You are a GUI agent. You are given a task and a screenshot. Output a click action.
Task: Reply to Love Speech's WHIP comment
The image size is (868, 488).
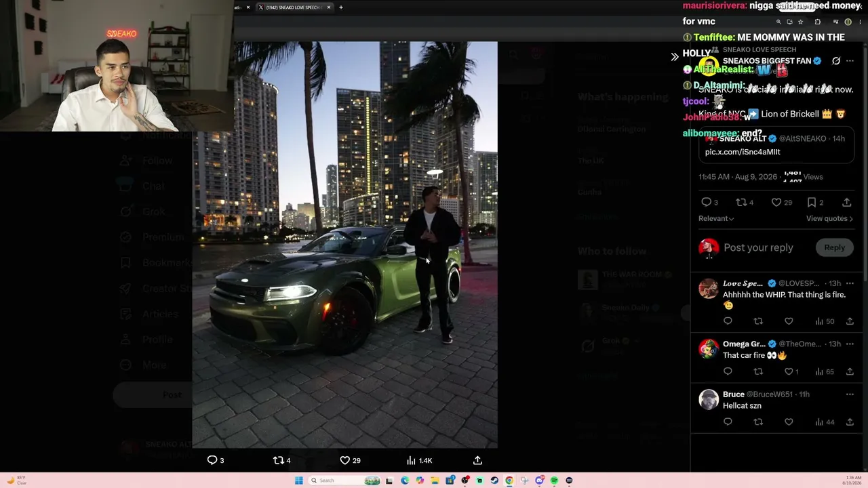[x=728, y=321]
